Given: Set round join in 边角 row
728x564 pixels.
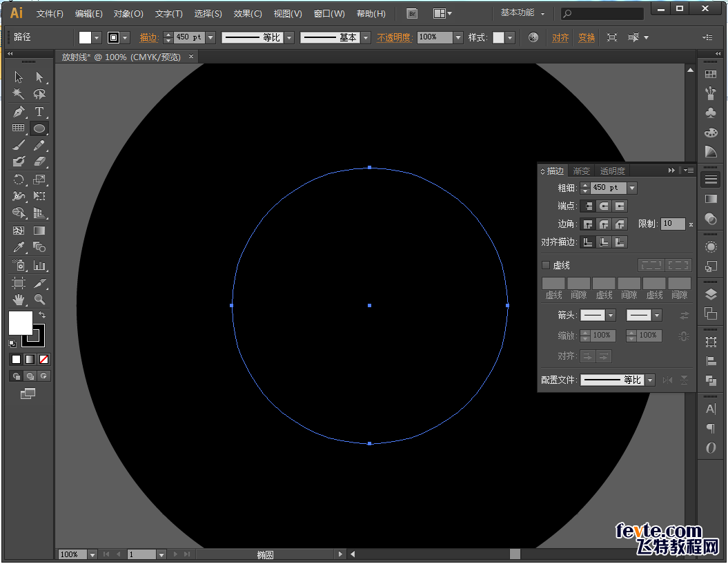Looking at the screenshot, I should click(604, 224).
